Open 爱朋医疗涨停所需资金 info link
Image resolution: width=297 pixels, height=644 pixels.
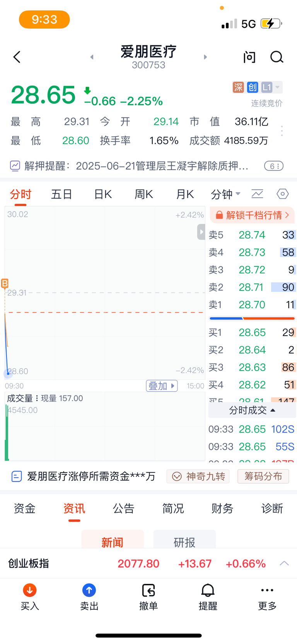91,476
